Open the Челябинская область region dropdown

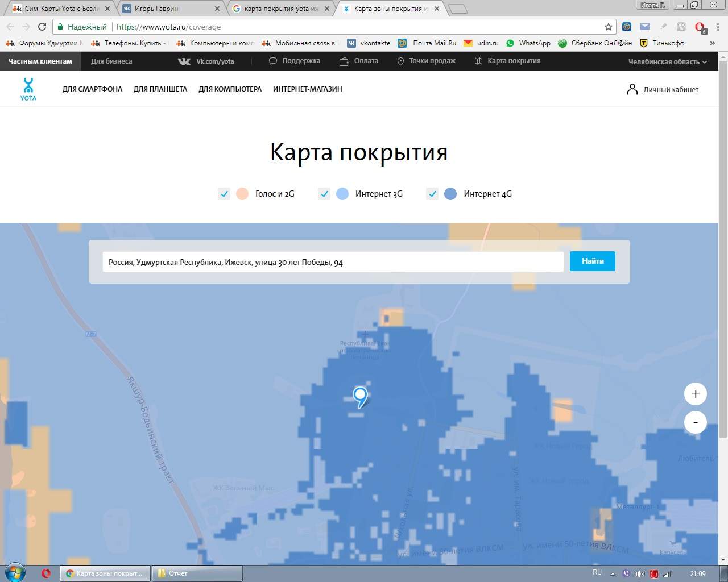pyautogui.click(x=667, y=61)
